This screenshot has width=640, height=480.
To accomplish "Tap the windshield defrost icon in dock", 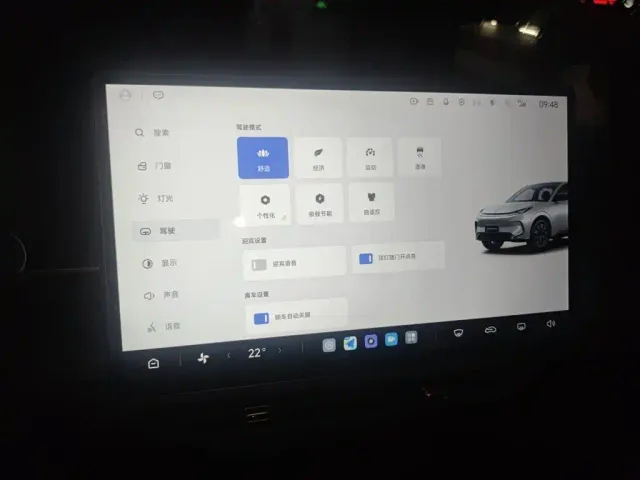I will pos(458,333).
